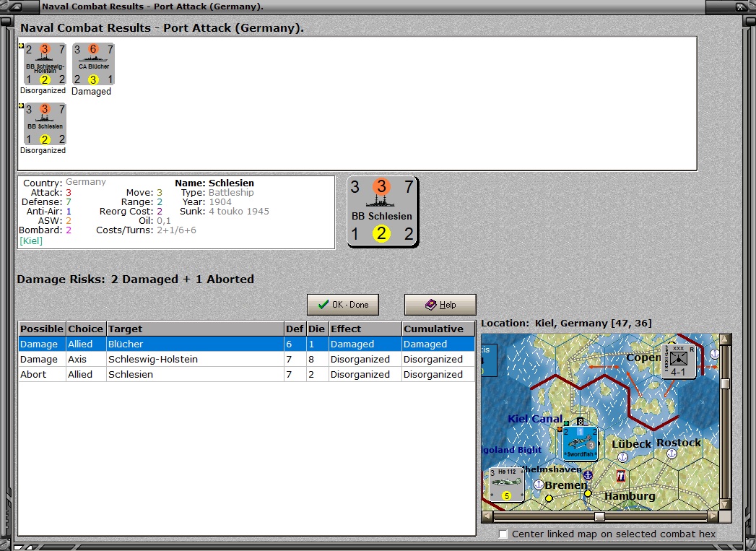Click the Effect column header
This screenshot has width=756, height=551.
[x=365, y=329]
